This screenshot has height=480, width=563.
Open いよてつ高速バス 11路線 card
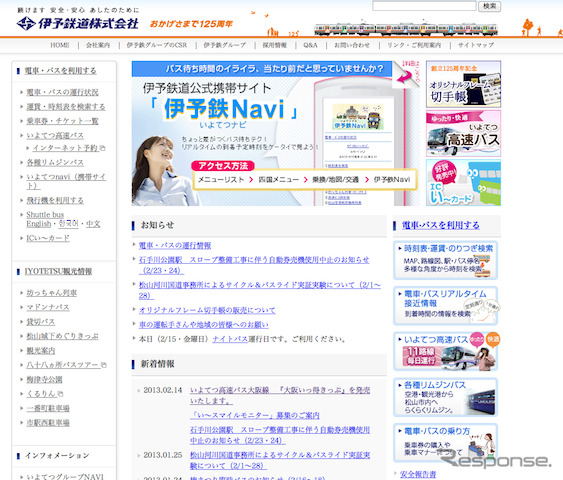[x=446, y=351]
